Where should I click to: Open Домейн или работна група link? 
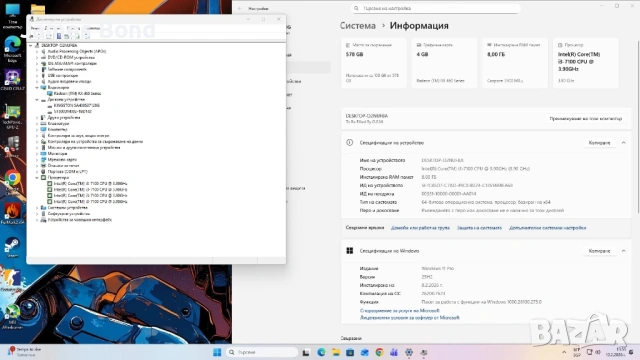pos(420,228)
